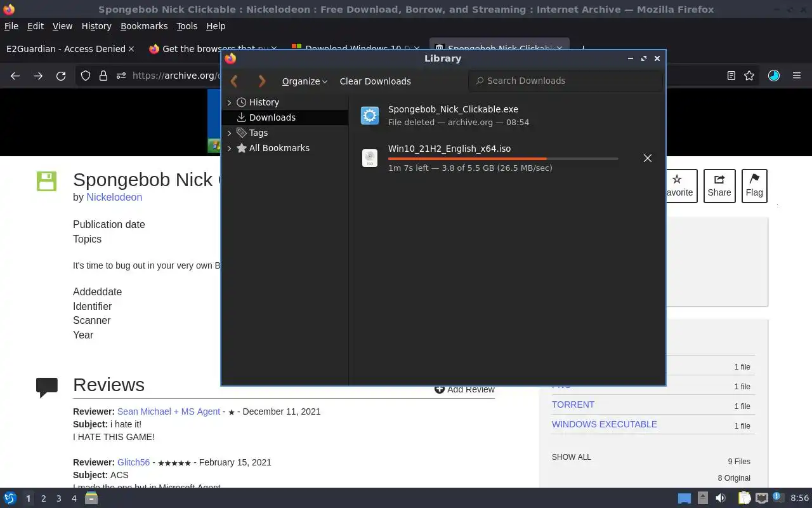Image resolution: width=812 pixels, height=508 pixels.
Task: Click the clipboard tray icon
Action: pos(743,498)
